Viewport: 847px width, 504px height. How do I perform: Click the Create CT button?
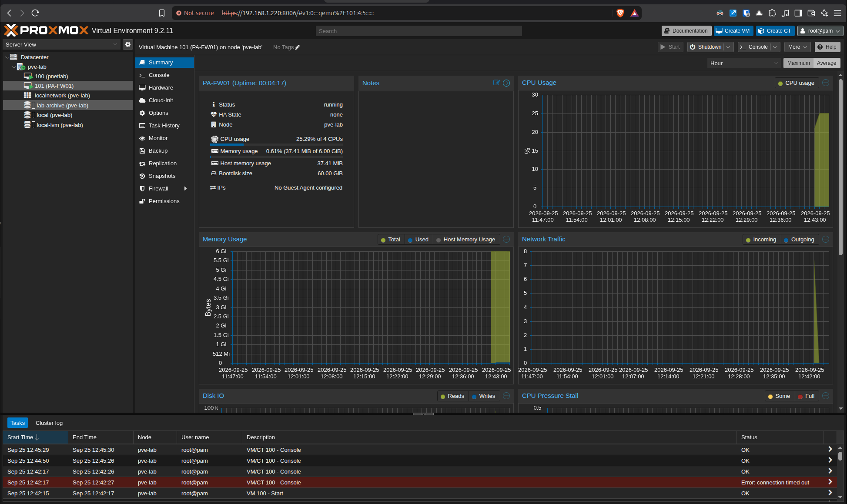(775, 31)
